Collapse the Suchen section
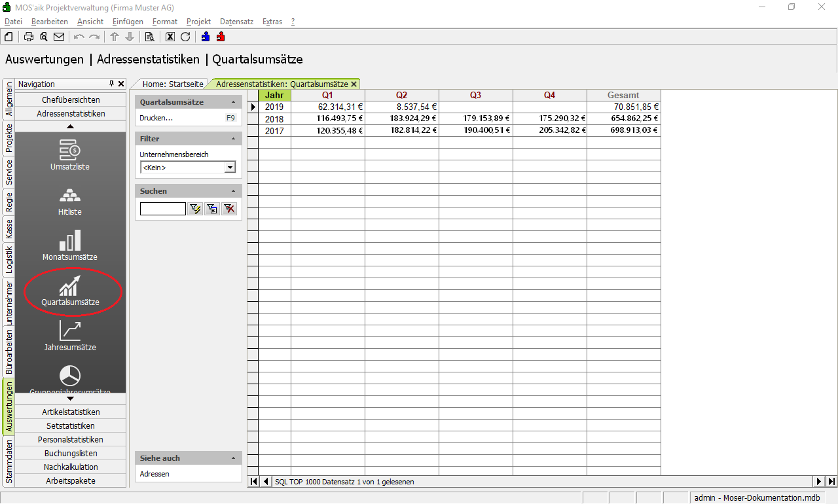Viewport: 838px width, 504px height. (x=234, y=191)
